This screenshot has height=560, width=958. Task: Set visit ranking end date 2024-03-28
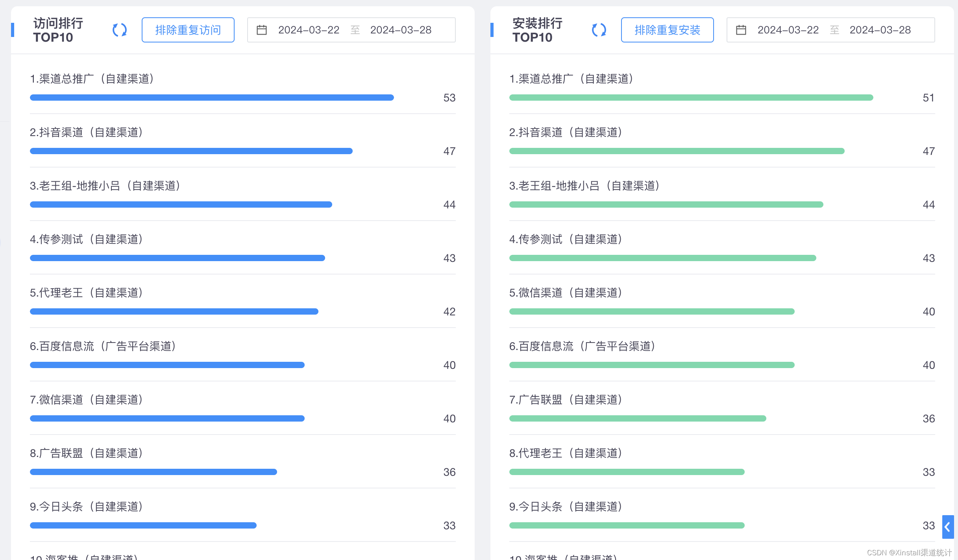[x=401, y=30]
